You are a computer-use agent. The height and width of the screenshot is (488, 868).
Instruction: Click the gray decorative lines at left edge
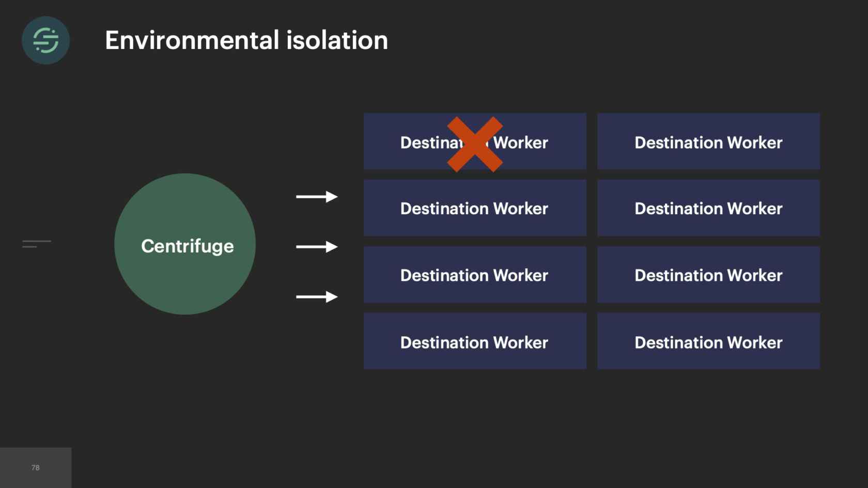point(36,244)
